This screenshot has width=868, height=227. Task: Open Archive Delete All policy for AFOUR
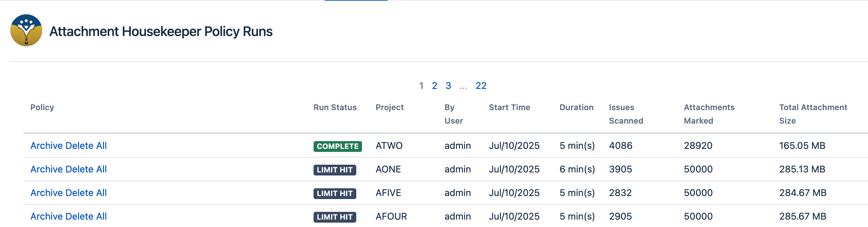click(68, 217)
